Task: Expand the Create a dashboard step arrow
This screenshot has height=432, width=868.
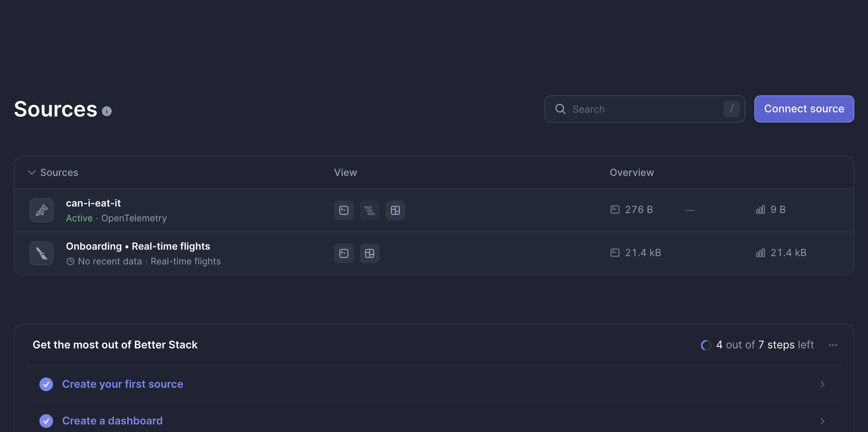Action: [x=822, y=421]
